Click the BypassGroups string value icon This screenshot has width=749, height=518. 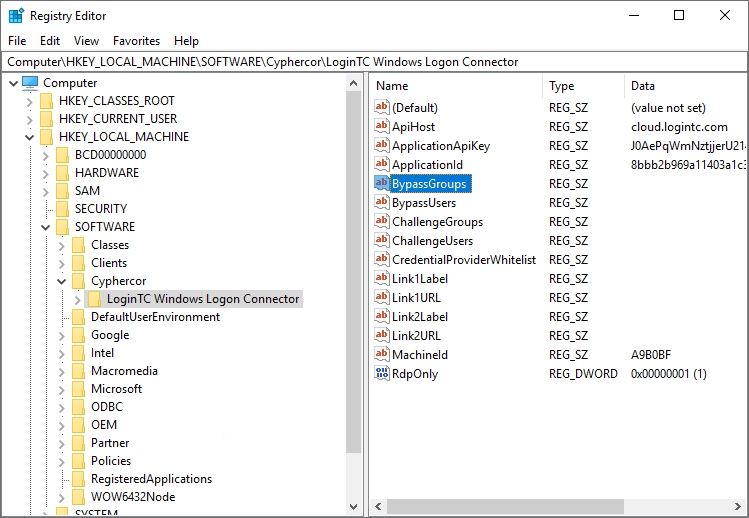pos(382,183)
